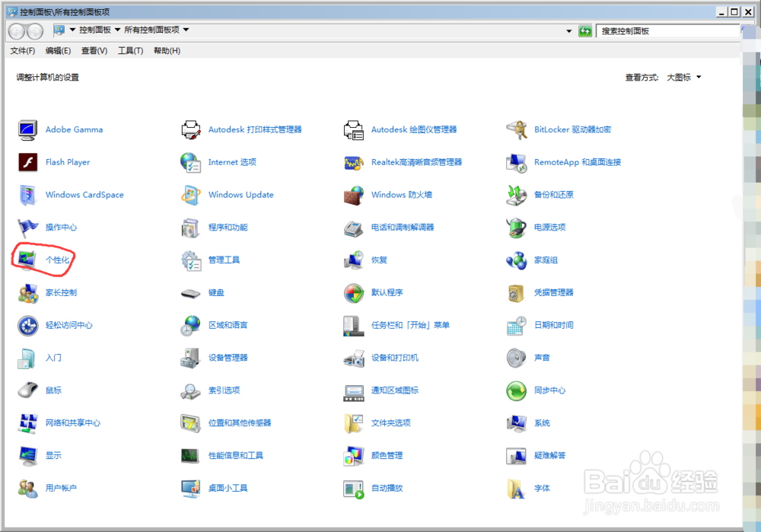Open the 位置和其他传感器 link
The height and width of the screenshot is (532, 761).
(x=240, y=423)
